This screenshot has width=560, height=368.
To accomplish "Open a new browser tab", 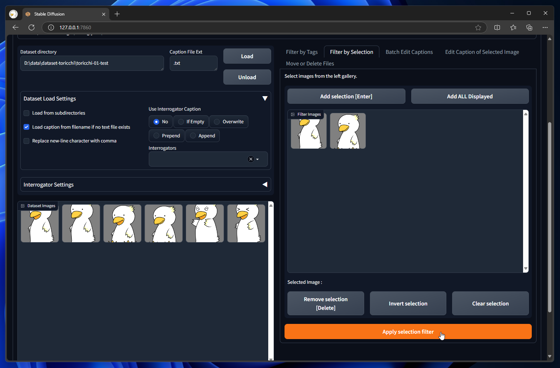I will 117,14.
